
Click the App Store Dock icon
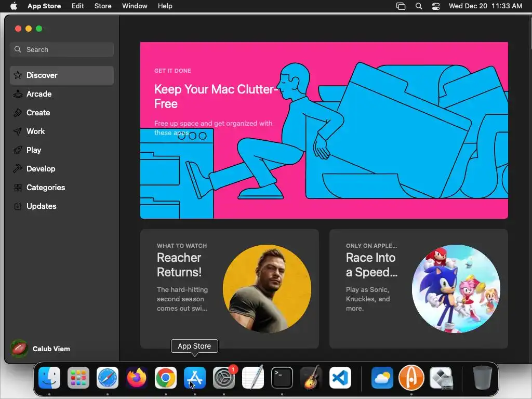coord(195,378)
